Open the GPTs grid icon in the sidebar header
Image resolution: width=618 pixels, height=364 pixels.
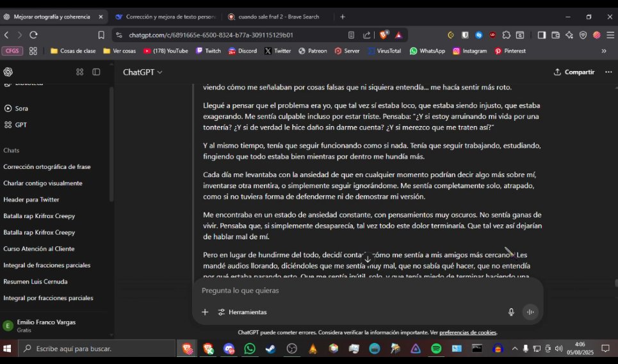[79, 72]
